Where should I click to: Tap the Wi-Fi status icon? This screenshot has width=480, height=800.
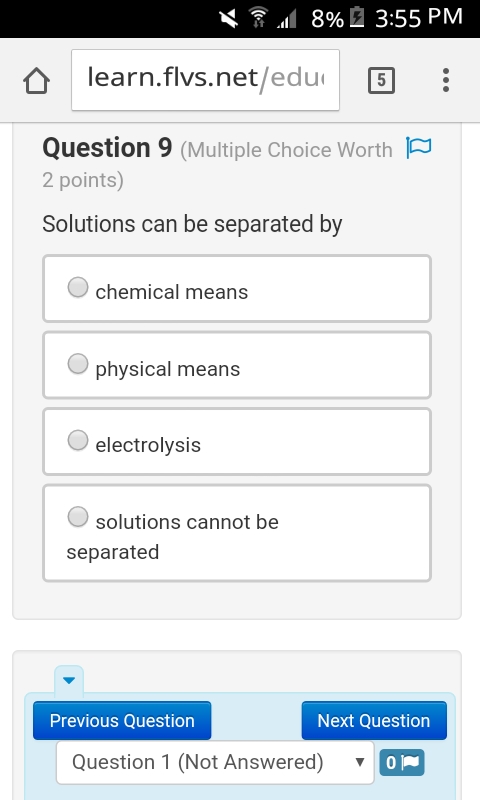[x=259, y=17]
